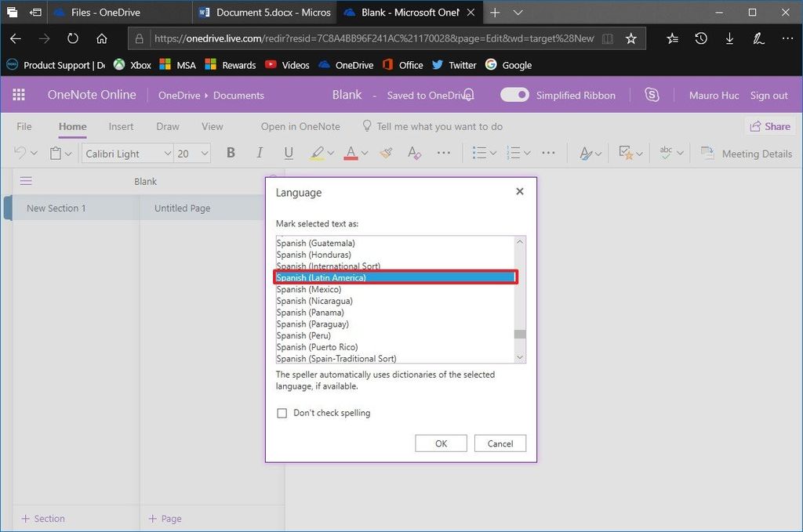
Task: Clear formatting with the eraser icon
Action: pos(414,153)
